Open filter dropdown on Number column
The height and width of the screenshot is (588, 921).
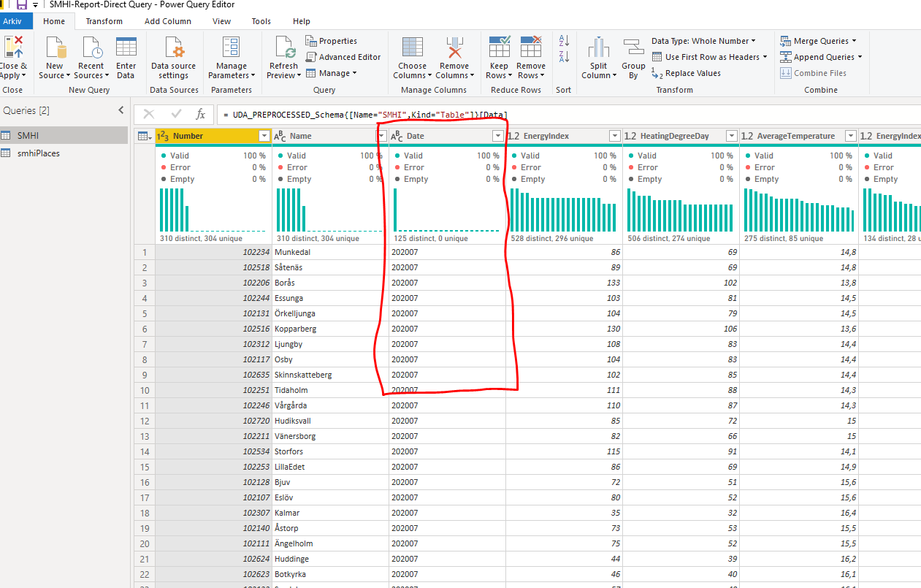[264, 136]
